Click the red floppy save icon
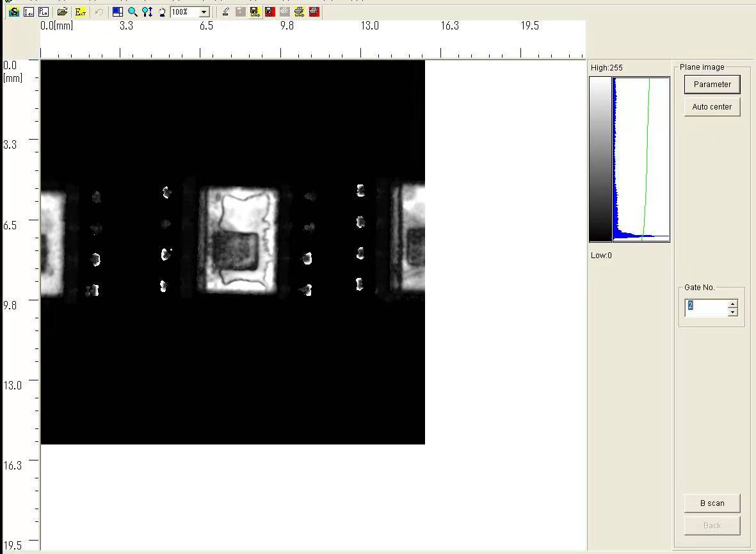This screenshot has height=554, width=756. pyautogui.click(x=269, y=12)
